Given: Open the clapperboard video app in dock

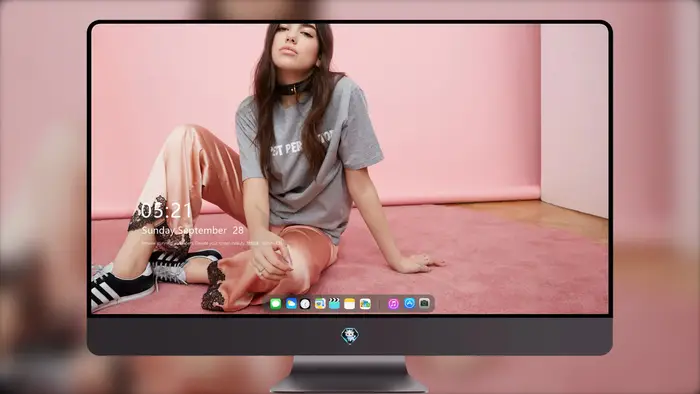Looking at the screenshot, I should click(x=334, y=304).
